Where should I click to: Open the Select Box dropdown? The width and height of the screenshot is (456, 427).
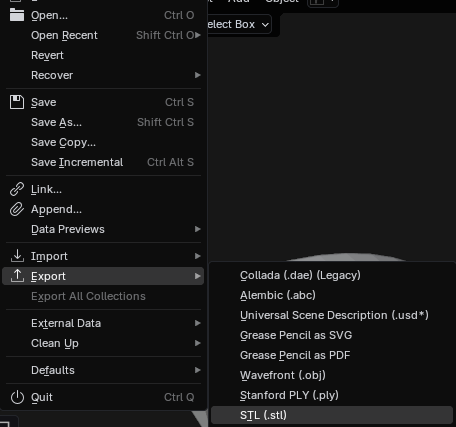point(238,24)
